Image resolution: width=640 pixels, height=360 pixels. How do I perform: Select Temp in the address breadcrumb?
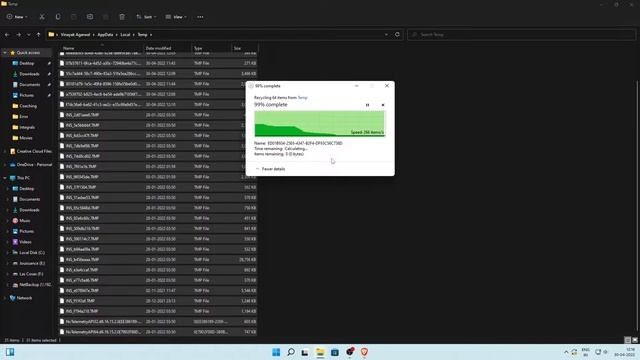click(x=142, y=35)
